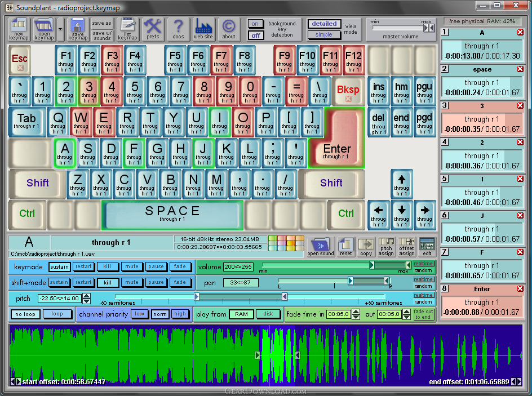The height and width of the screenshot is (396, 532).
Task: Set keymode to fade
Action: point(180,266)
